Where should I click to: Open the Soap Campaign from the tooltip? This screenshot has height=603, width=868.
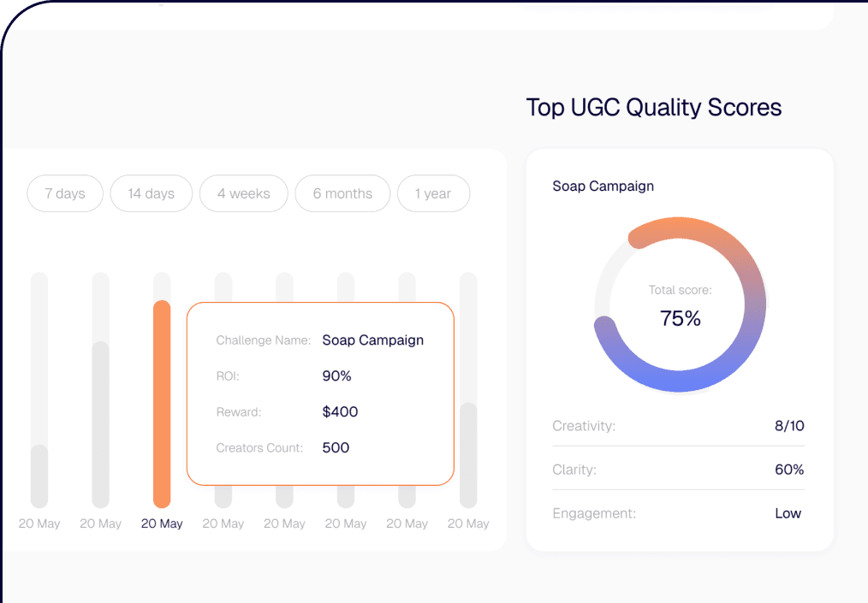372,340
